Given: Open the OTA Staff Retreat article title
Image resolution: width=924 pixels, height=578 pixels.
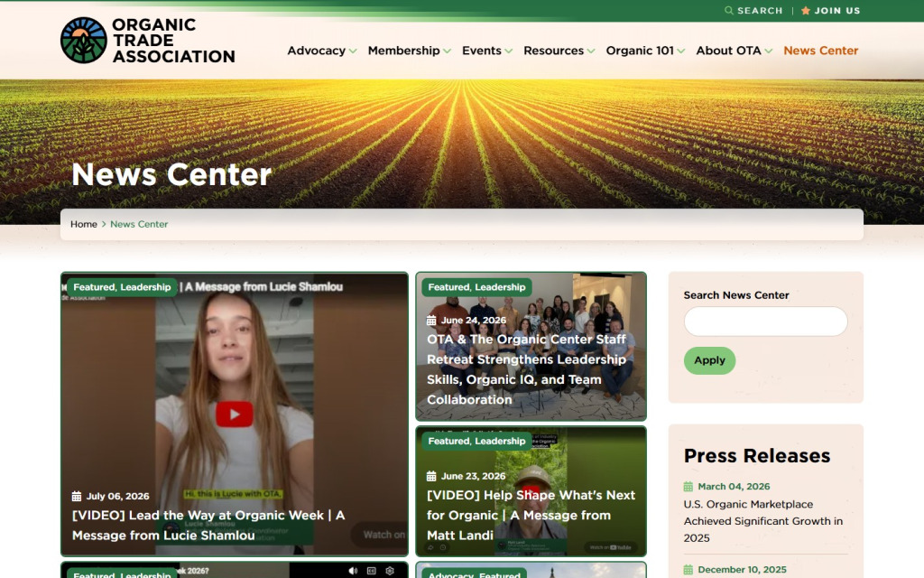Looking at the screenshot, I should point(526,369).
